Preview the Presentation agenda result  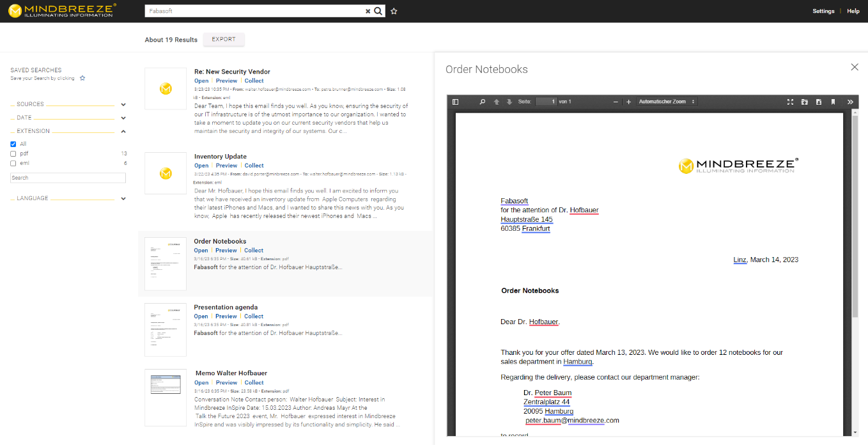point(226,316)
